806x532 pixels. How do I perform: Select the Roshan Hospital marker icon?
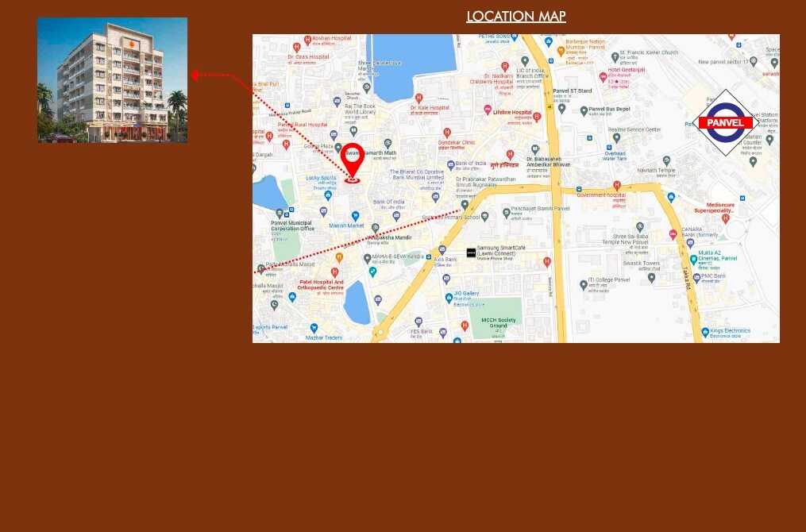tap(307, 38)
